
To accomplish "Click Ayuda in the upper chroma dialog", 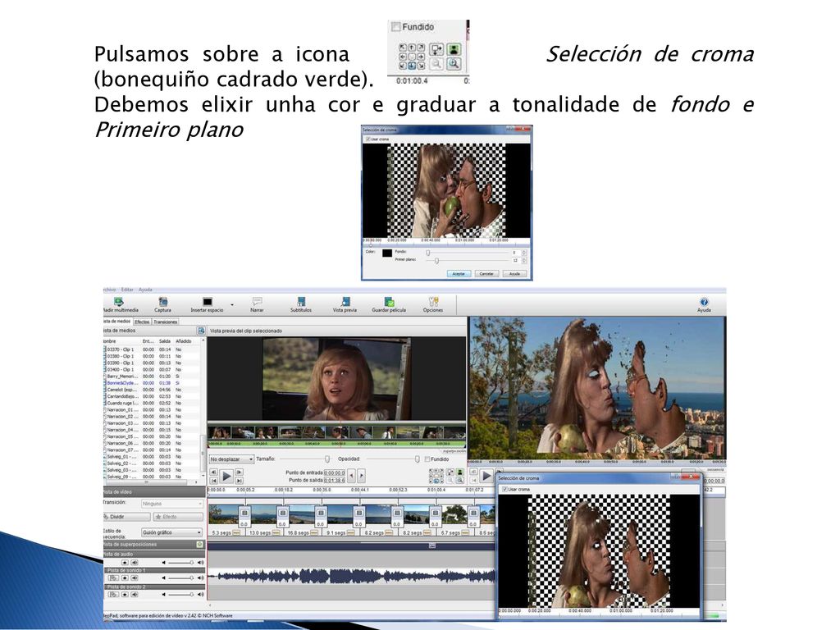I will coord(514,274).
